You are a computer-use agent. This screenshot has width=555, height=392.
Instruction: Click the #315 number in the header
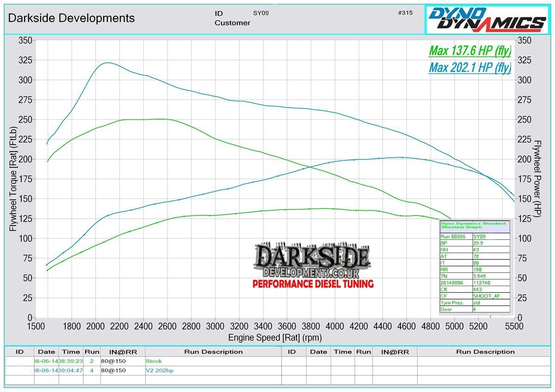point(405,13)
